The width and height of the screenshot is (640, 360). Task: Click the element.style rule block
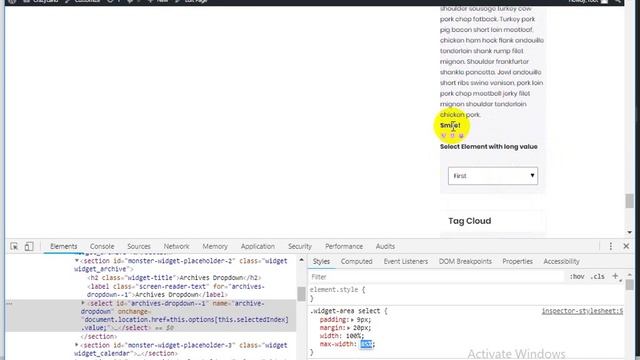[x=337, y=294]
